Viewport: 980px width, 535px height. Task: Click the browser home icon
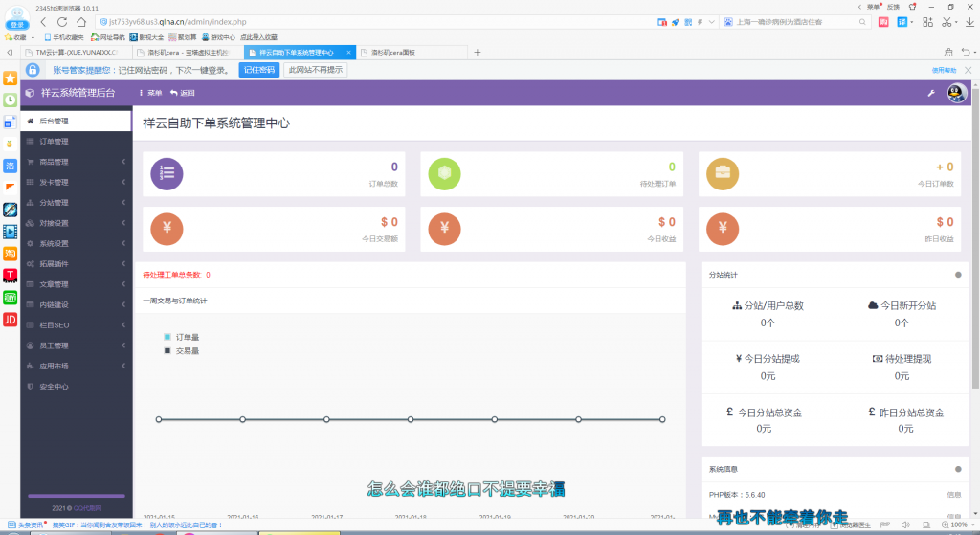pyautogui.click(x=80, y=21)
